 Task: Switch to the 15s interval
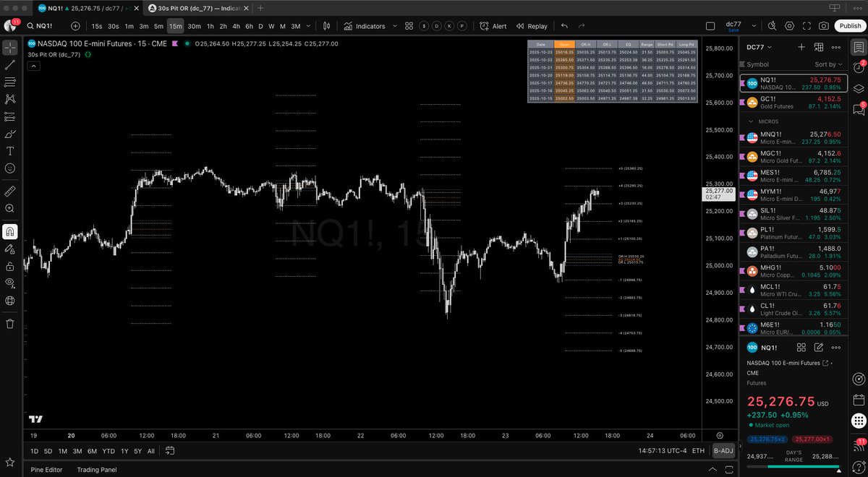(97, 26)
